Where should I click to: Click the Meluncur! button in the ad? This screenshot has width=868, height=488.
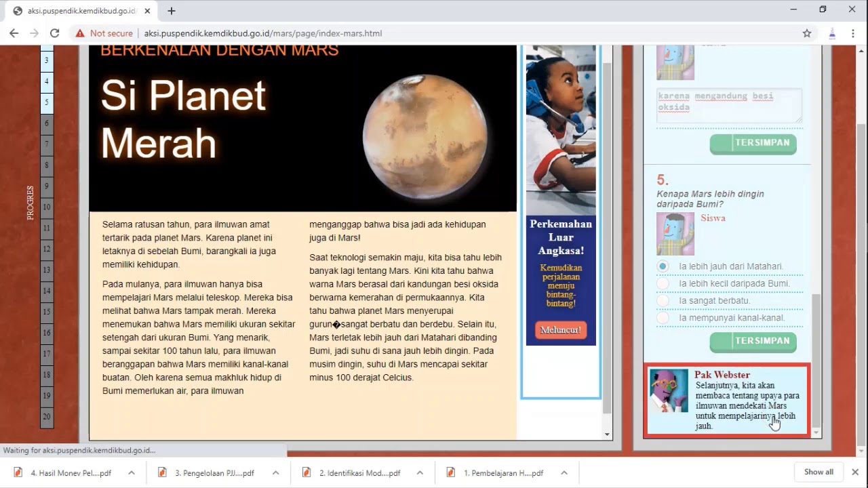tap(561, 330)
